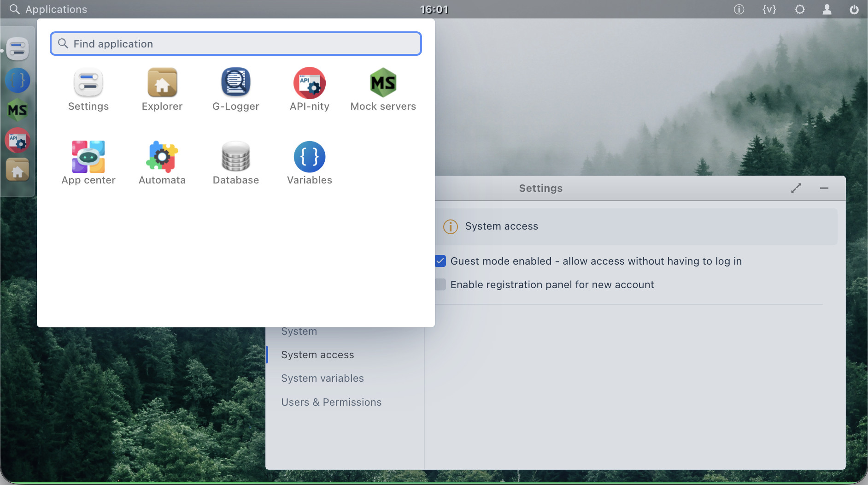Click the API-nity icon in the dock

[x=18, y=140]
